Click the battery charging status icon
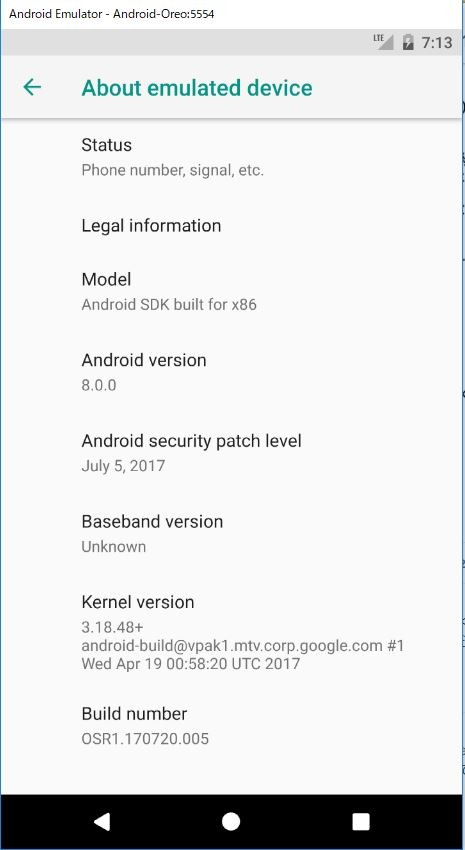This screenshot has width=465, height=850. [x=408, y=42]
